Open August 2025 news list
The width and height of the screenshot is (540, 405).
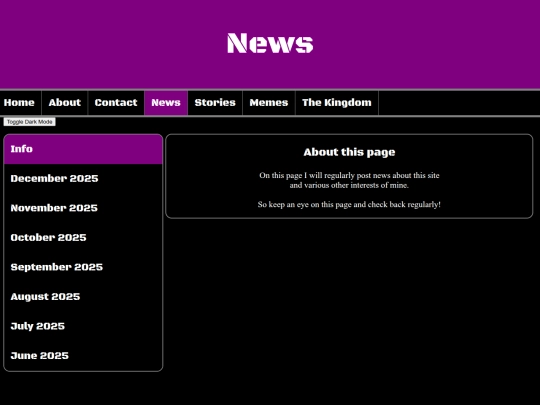pyautogui.click(x=83, y=297)
